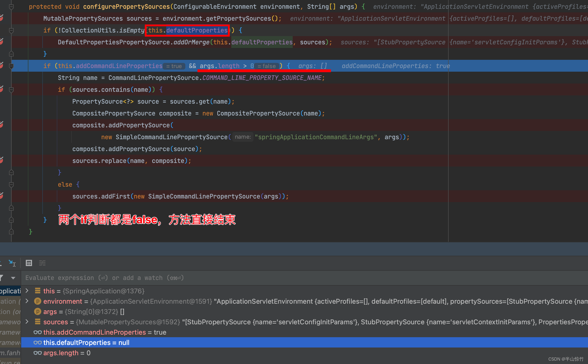Click the stack icon beside 'this' variable
The image size is (588, 364).
coord(37,291)
